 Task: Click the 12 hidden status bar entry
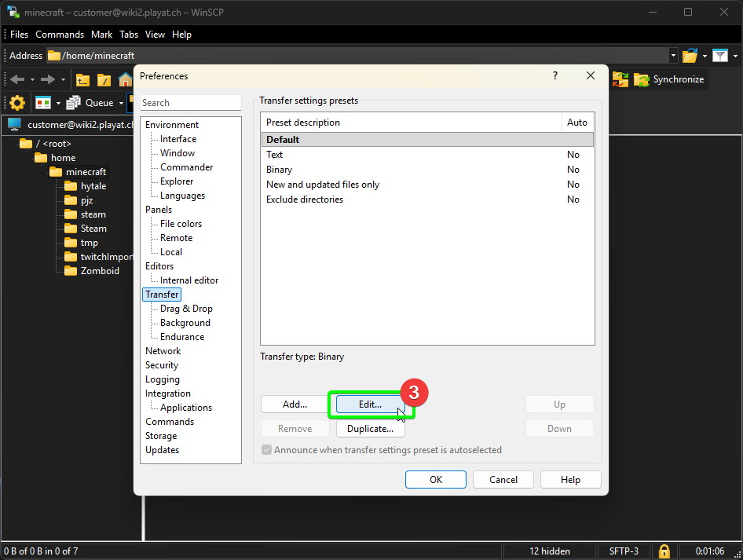pos(550,551)
